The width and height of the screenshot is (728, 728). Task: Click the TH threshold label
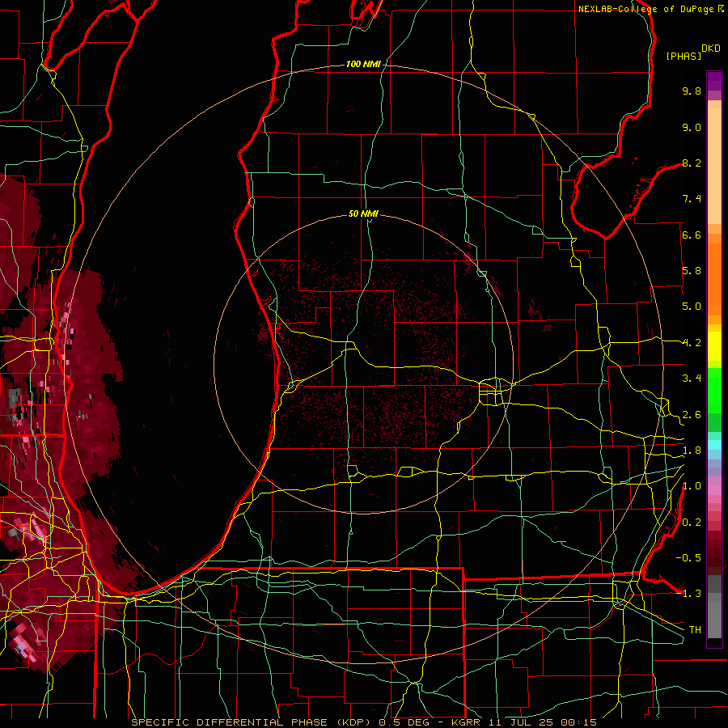pyautogui.click(x=695, y=630)
